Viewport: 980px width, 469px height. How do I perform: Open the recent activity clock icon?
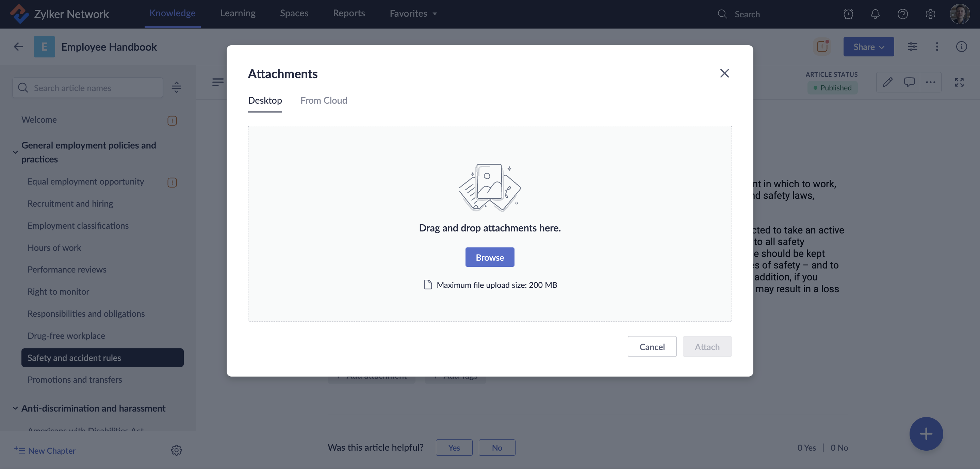pos(848,14)
